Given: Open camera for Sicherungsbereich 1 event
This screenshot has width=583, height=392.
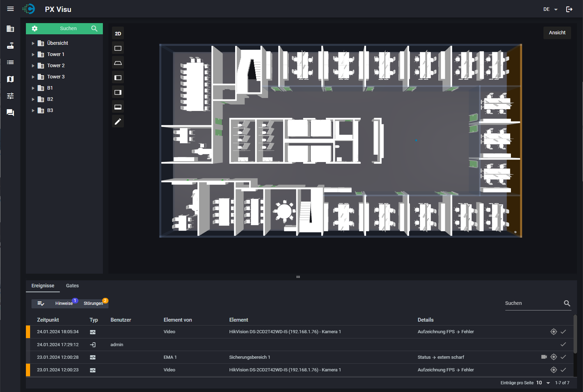Looking at the screenshot, I should point(544,357).
